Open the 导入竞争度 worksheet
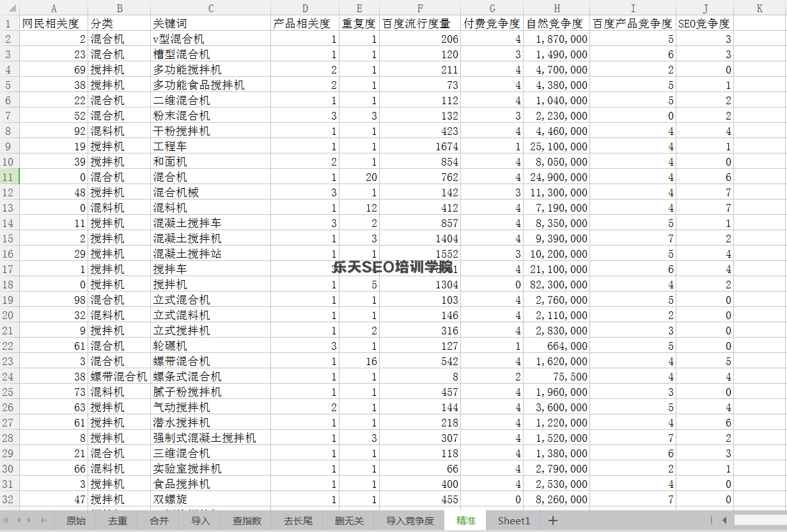787x532 pixels. click(x=410, y=520)
